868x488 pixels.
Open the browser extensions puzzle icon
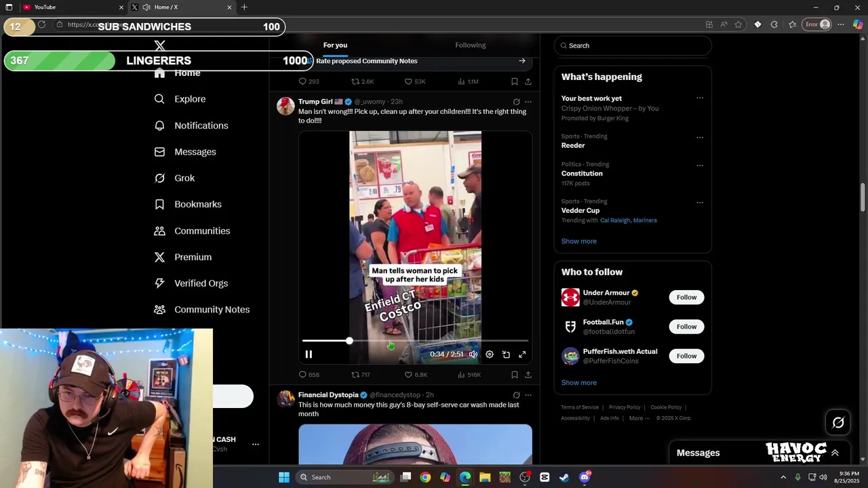coord(774,24)
